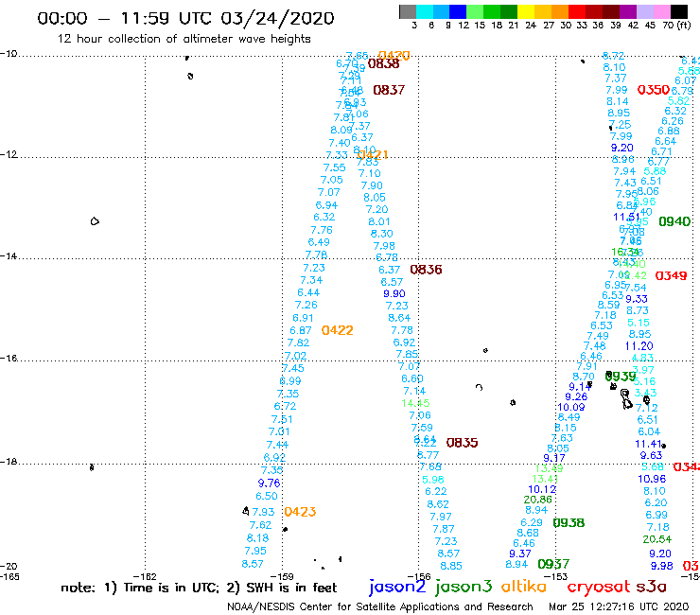Click the cyan swatch above the 6 ft label
Screen dimensions: 700x615
[425, 11]
